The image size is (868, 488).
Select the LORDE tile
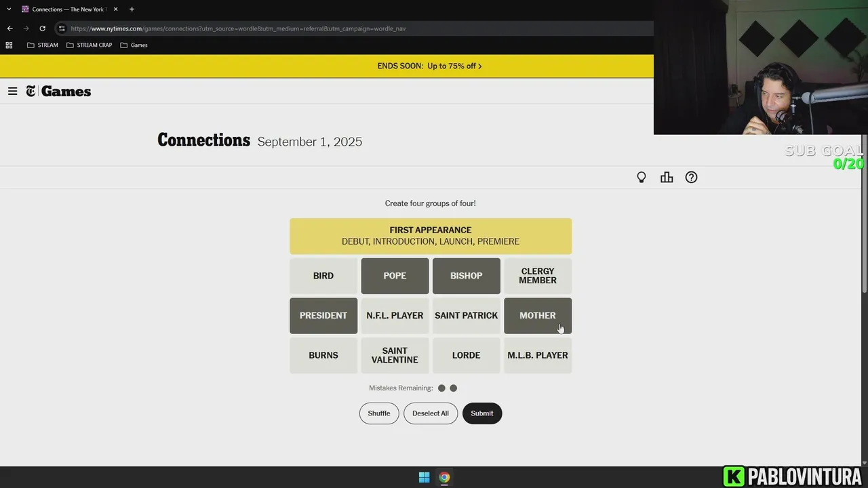pyautogui.click(x=467, y=355)
